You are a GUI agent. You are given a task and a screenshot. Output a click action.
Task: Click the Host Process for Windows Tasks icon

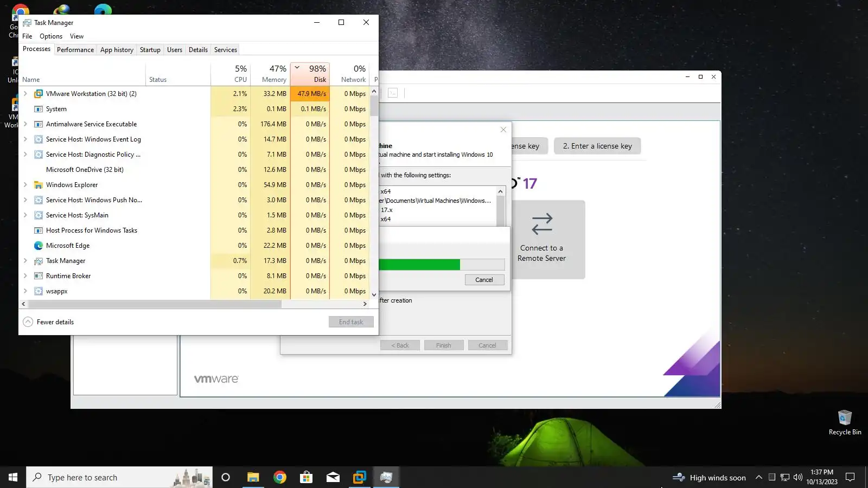tap(39, 230)
